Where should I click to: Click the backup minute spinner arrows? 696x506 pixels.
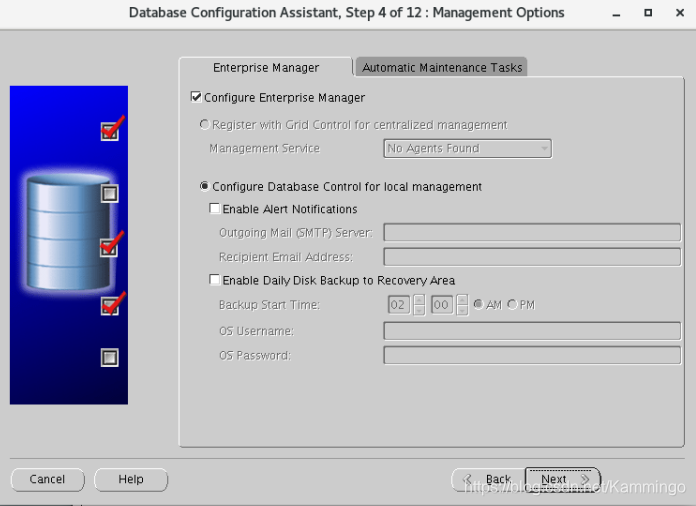(x=462, y=305)
